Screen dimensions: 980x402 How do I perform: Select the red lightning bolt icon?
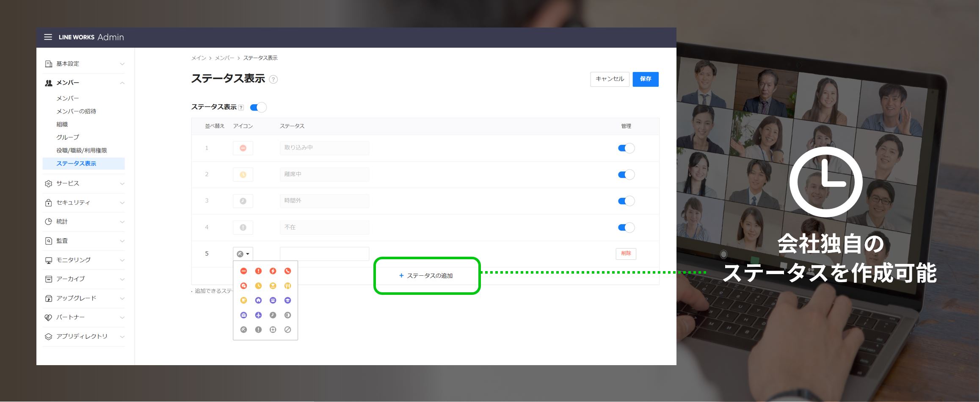273,271
